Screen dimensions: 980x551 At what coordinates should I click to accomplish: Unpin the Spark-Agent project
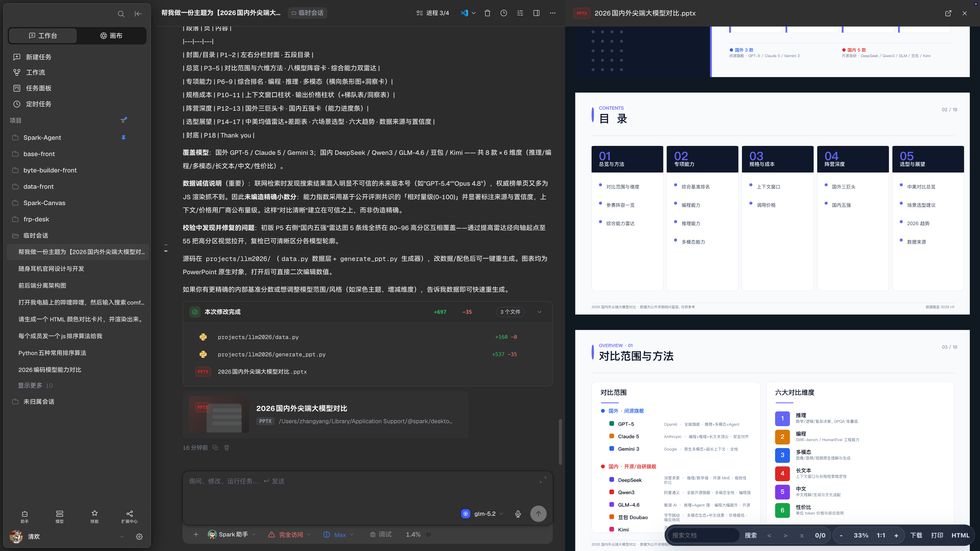pos(123,138)
